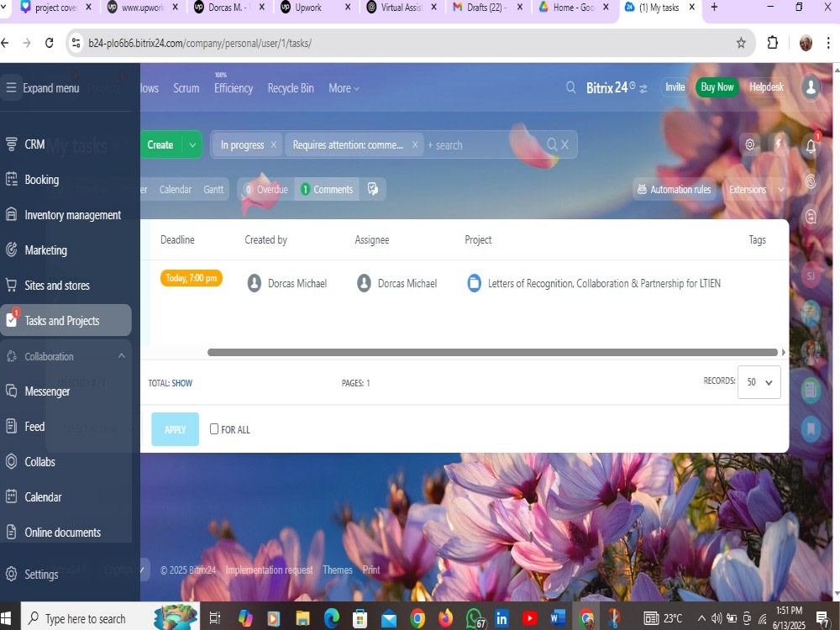Remove the Requires attention filter chip
This screenshot has height=630, width=840.
coord(415,144)
